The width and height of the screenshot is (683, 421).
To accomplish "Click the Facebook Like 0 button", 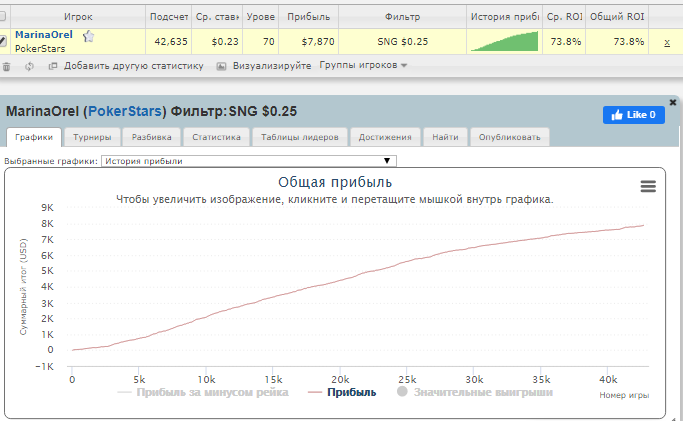I will [x=634, y=115].
